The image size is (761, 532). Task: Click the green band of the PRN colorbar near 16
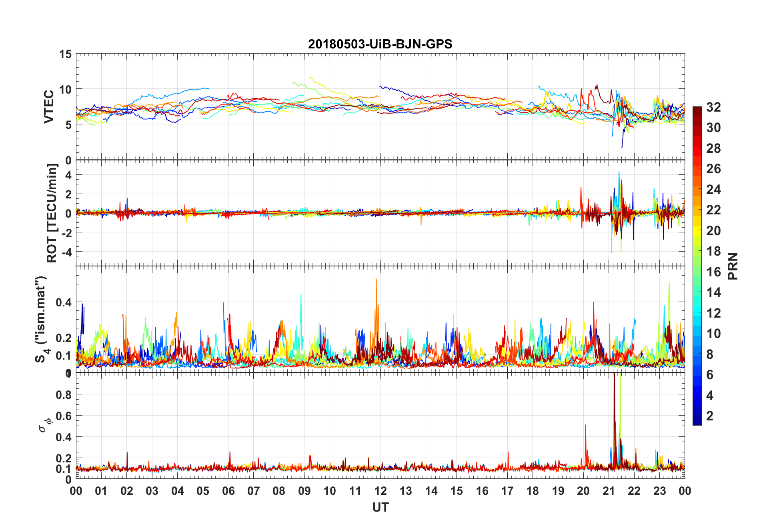click(x=697, y=271)
